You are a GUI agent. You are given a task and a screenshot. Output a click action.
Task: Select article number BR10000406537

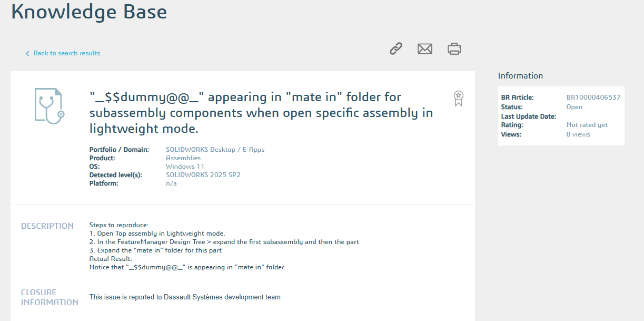593,98
